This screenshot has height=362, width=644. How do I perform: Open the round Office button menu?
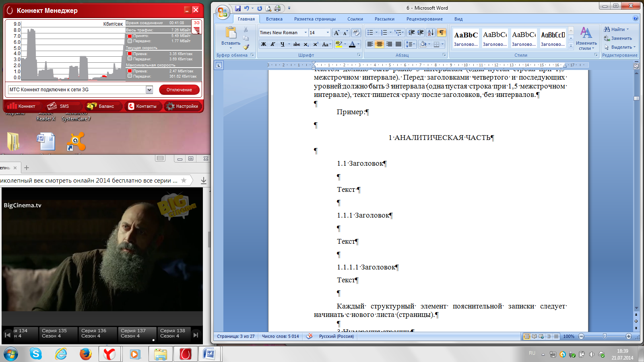pyautogui.click(x=222, y=12)
